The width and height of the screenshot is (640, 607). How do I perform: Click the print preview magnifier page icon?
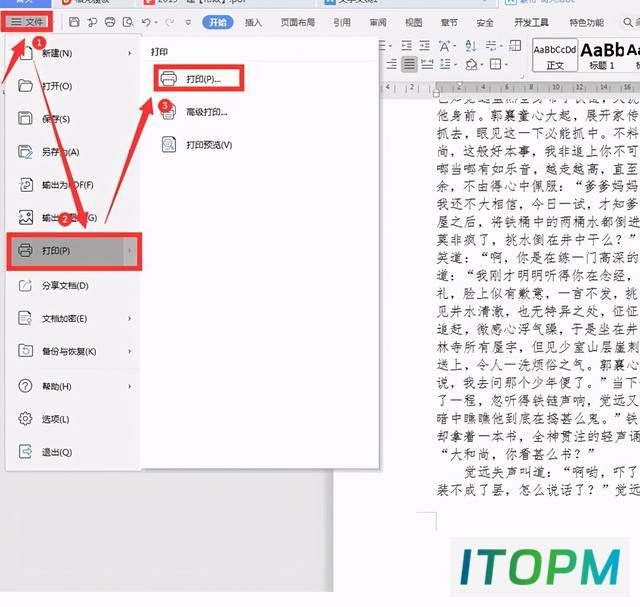(169, 145)
